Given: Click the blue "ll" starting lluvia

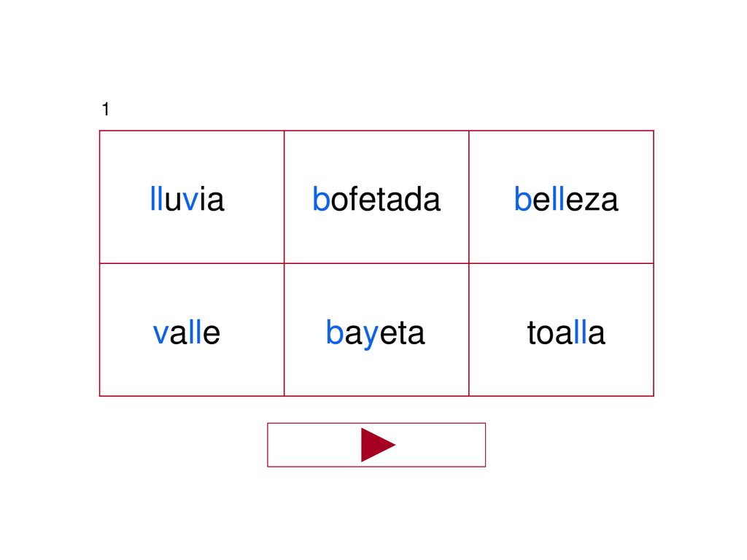Looking at the screenshot, I should [x=157, y=198].
